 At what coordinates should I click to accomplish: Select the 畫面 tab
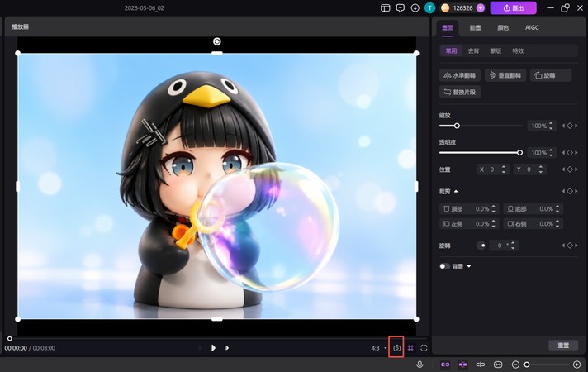[x=448, y=28]
